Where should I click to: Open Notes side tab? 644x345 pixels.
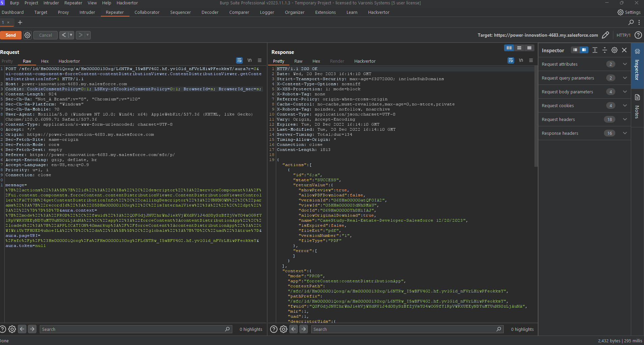(637, 107)
